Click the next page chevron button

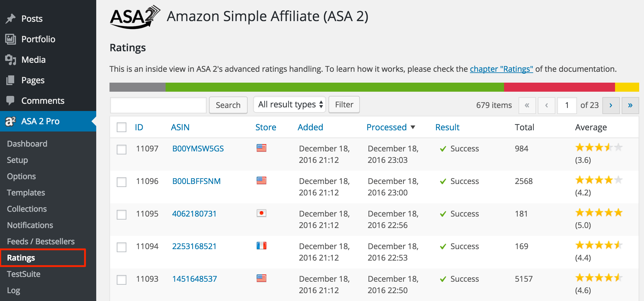(x=611, y=105)
